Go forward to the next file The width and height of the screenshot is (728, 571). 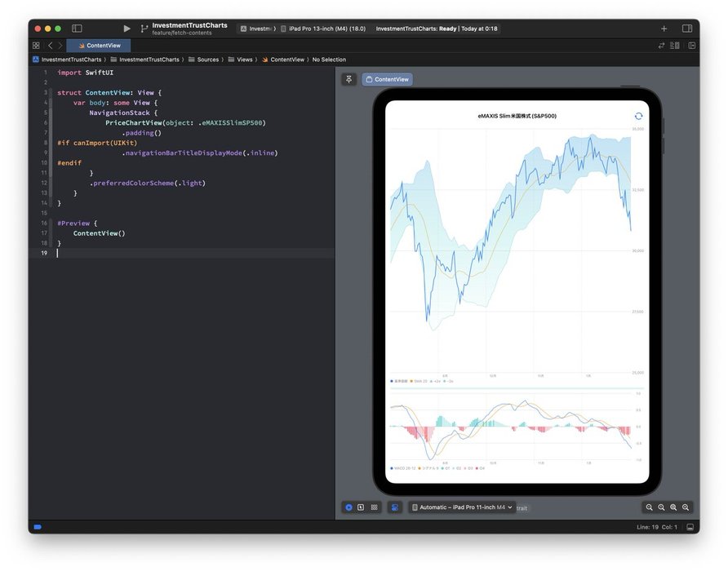(60, 46)
